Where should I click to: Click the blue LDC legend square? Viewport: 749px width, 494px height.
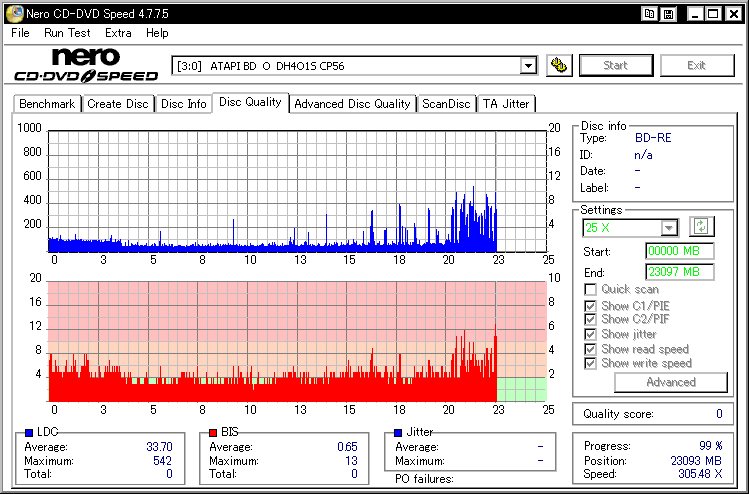[x=29, y=432]
